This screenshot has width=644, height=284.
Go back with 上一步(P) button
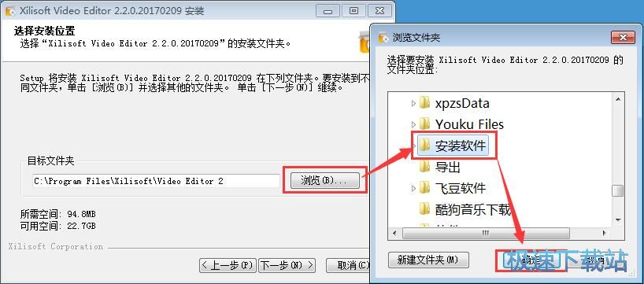(x=228, y=266)
